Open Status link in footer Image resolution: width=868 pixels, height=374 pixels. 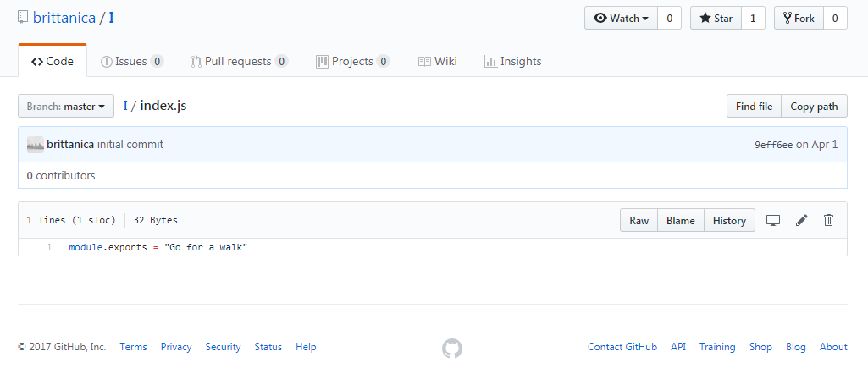click(x=268, y=347)
